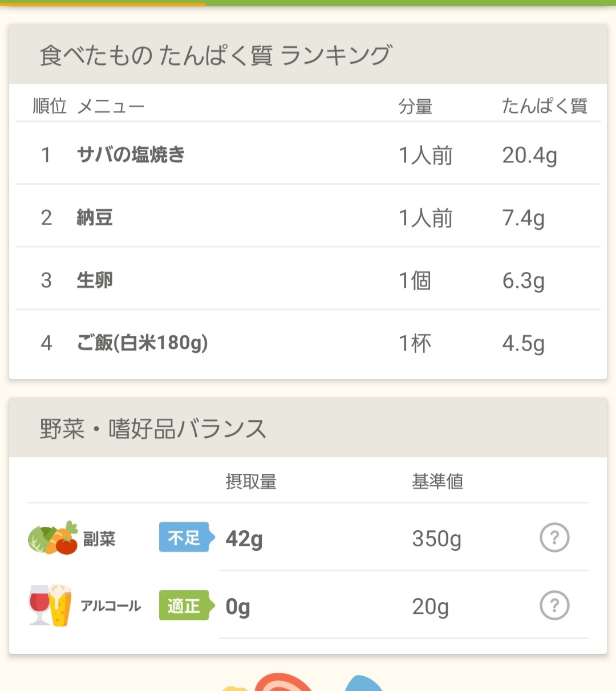Screen dimensions: 616x691
Task: Tap the 基準値 column label
Action: click(x=437, y=482)
